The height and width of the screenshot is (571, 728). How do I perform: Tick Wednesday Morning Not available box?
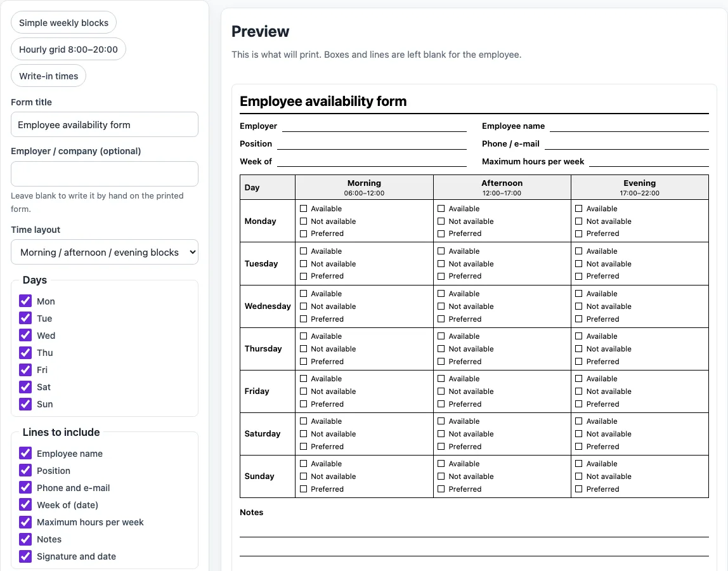(304, 306)
